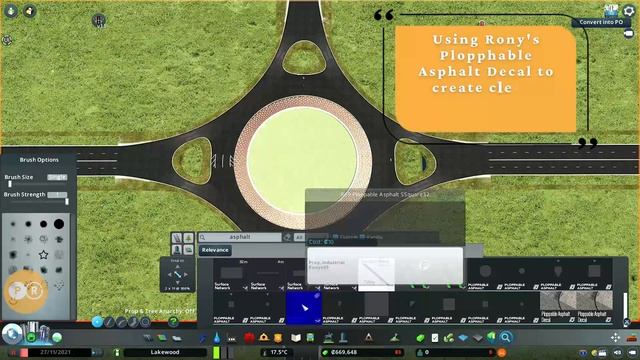This screenshot has width=640, height=360.
Task: Open the Roads build menu
Action: (x=148, y=338)
